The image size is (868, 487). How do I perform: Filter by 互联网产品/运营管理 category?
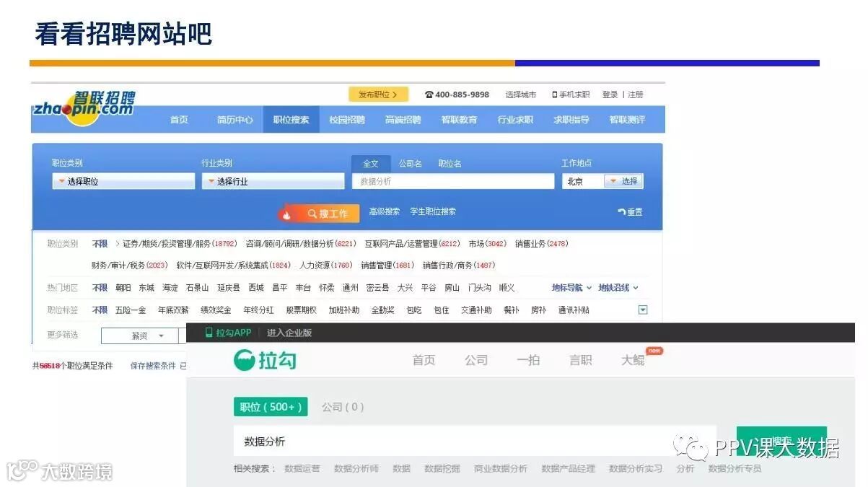click(412, 244)
